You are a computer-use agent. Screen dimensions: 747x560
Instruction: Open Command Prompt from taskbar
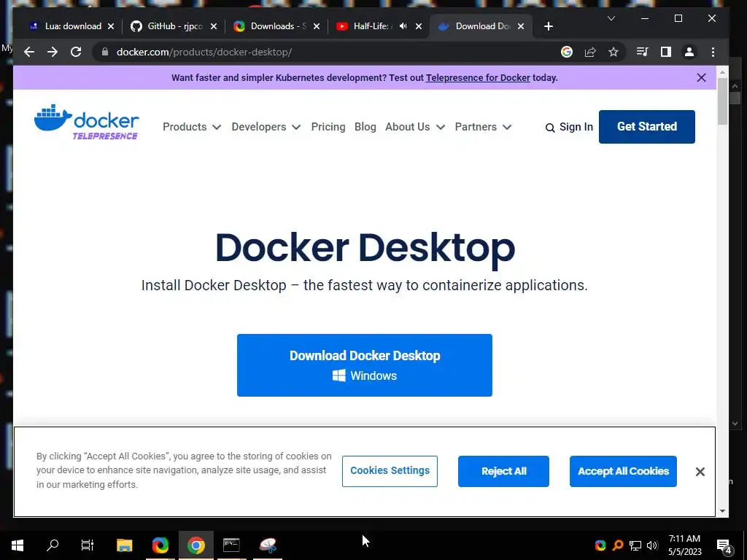231,545
